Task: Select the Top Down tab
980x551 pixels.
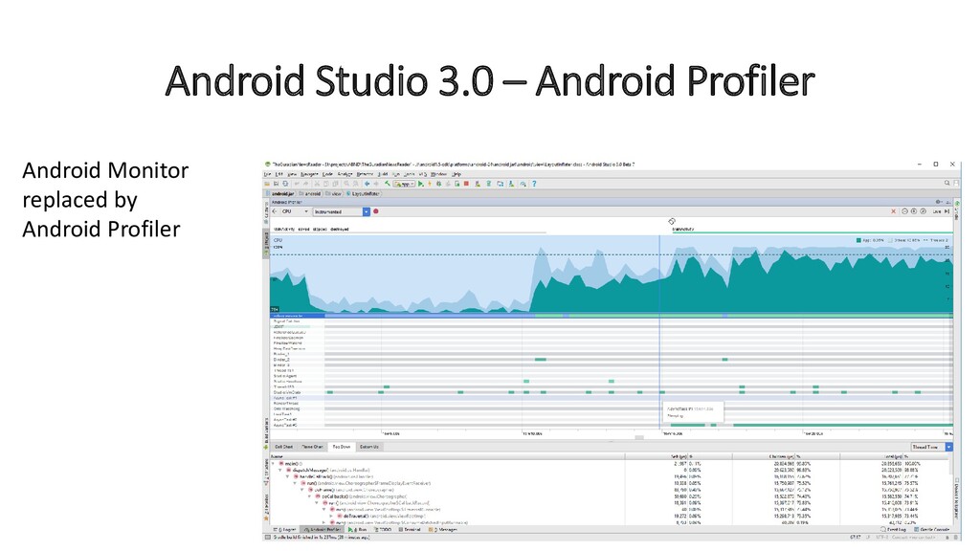Action: pos(342,447)
